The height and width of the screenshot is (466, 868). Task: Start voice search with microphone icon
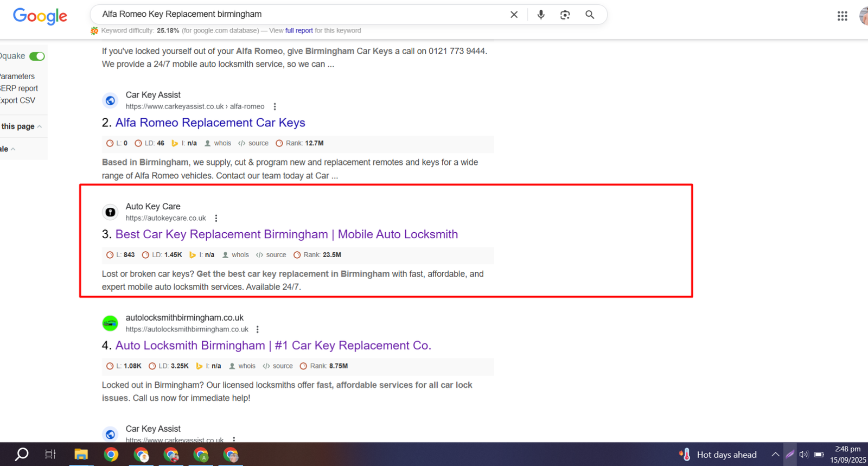[540, 15]
